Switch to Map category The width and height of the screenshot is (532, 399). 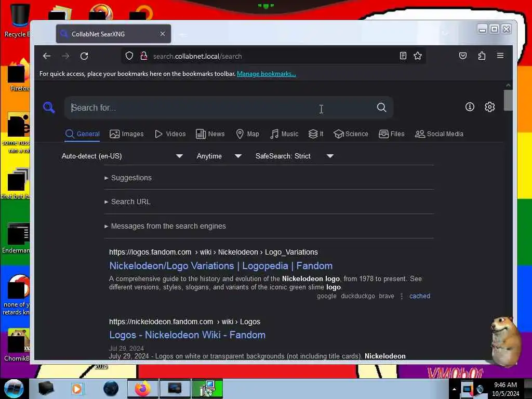tap(248, 134)
